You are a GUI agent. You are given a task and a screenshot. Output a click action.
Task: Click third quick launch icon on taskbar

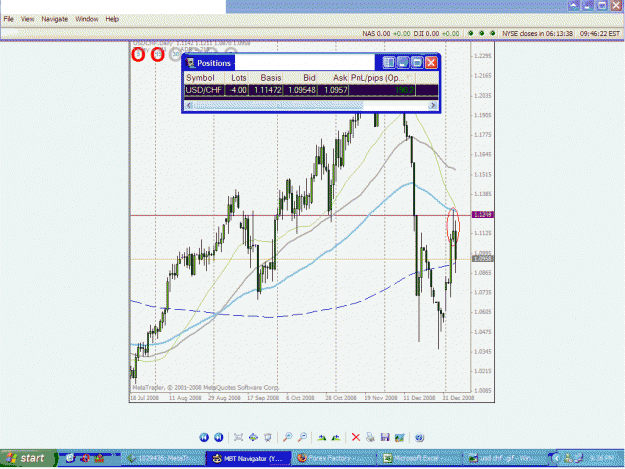pyautogui.click(x=98, y=458)
